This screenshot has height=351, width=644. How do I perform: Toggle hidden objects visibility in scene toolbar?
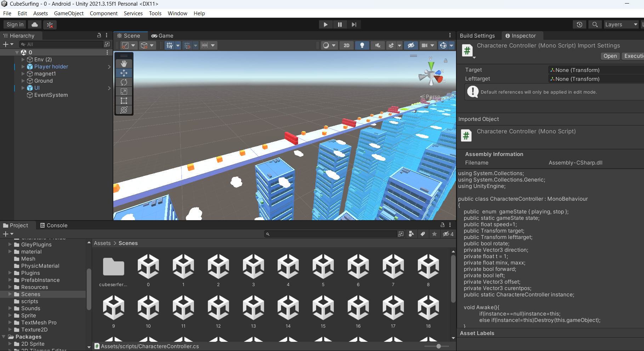point(411,45)
